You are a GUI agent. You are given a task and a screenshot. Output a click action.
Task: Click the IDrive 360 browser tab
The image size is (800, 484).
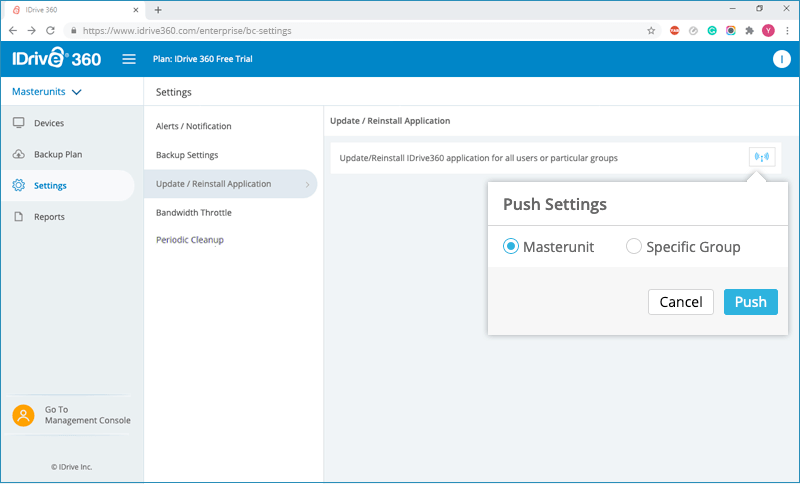(x=72, y=10)
